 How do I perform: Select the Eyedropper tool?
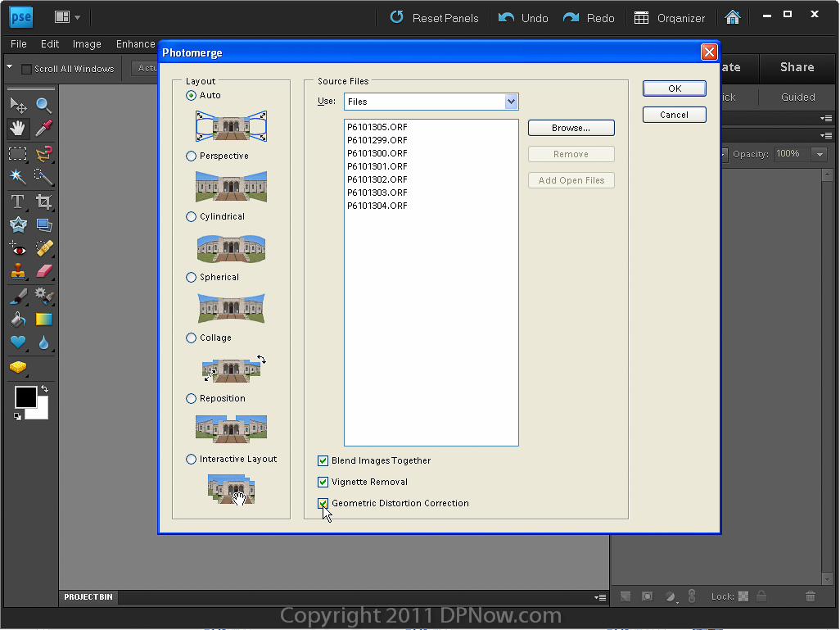point(43,129)
